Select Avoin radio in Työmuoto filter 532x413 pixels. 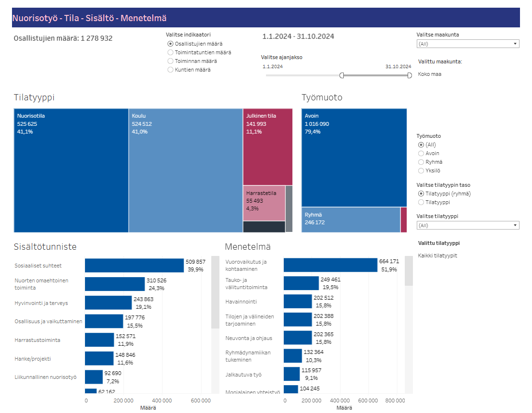click(x=421, y=153)
